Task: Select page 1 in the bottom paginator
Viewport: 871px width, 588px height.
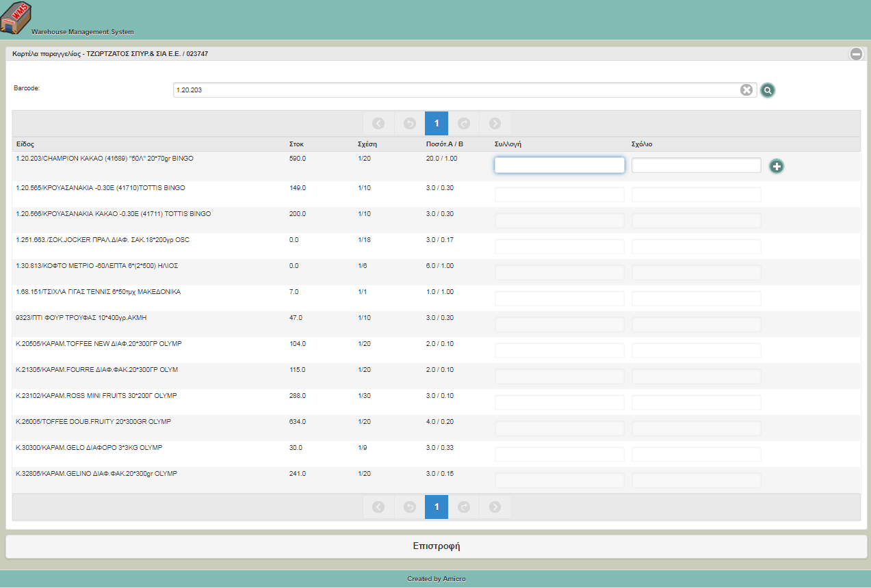Action: pos(437,507)
